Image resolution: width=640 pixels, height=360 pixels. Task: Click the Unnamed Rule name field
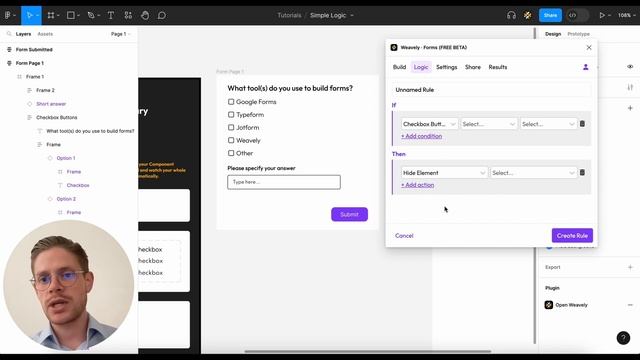pos(492,90)
